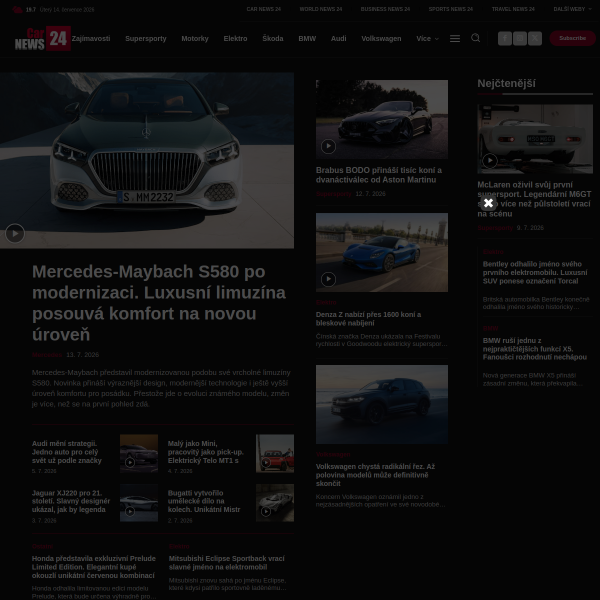This screenshot has width=600, height=600.
Task: Open Honda Prelude Limited Edition headline
Action: tap(94, 567)
